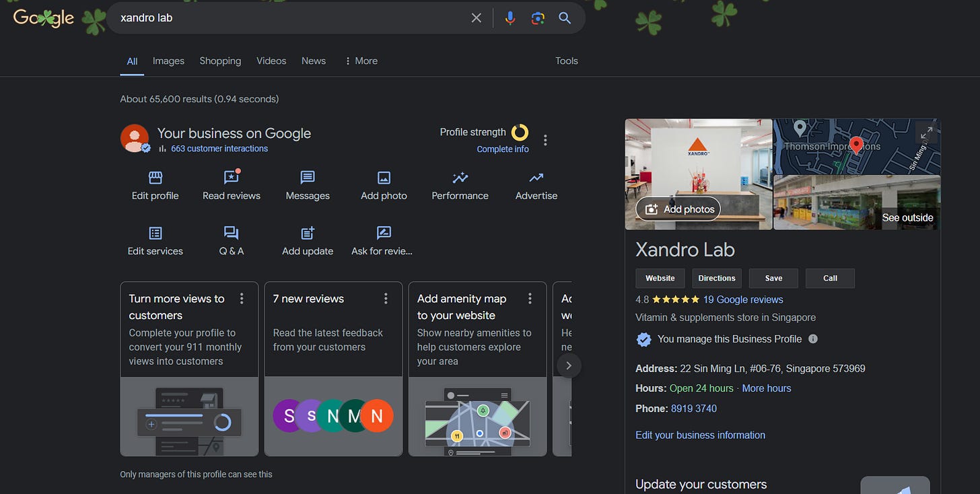Image resolution: width=980 pixels, height=494 pixels.
Task: Click Edit your business information link
Action: click(700, 435)
